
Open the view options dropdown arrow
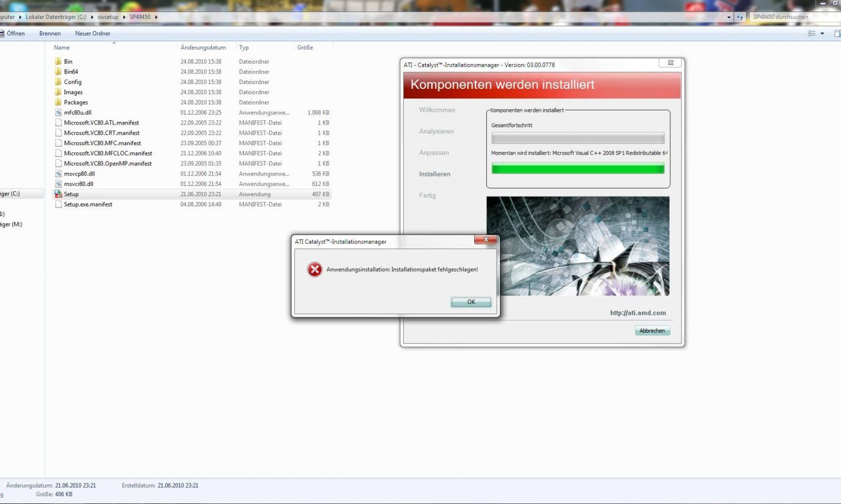822,33
